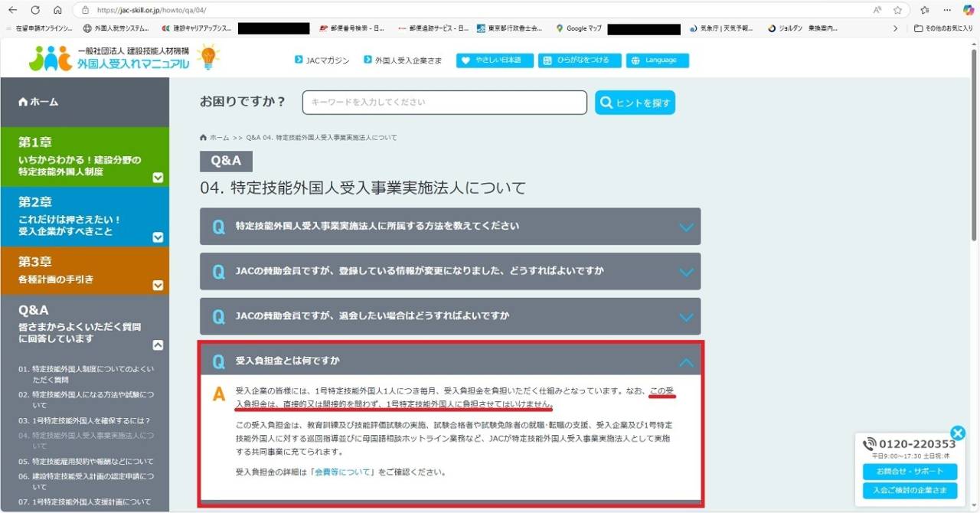Image resolution: width=980 pixels, height=513 pixels.
Task: Expand the 第1章 sidebar section
Action: click(x=158, y=178)
